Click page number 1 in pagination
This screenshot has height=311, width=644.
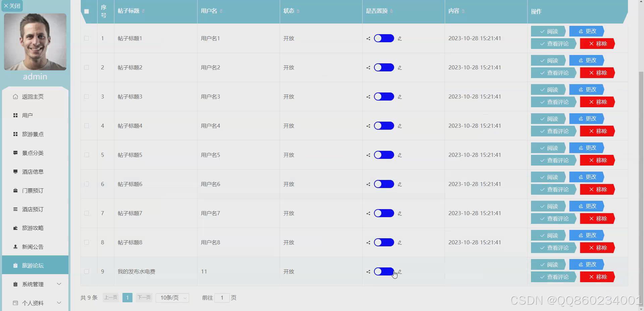[x=127, y=298]
